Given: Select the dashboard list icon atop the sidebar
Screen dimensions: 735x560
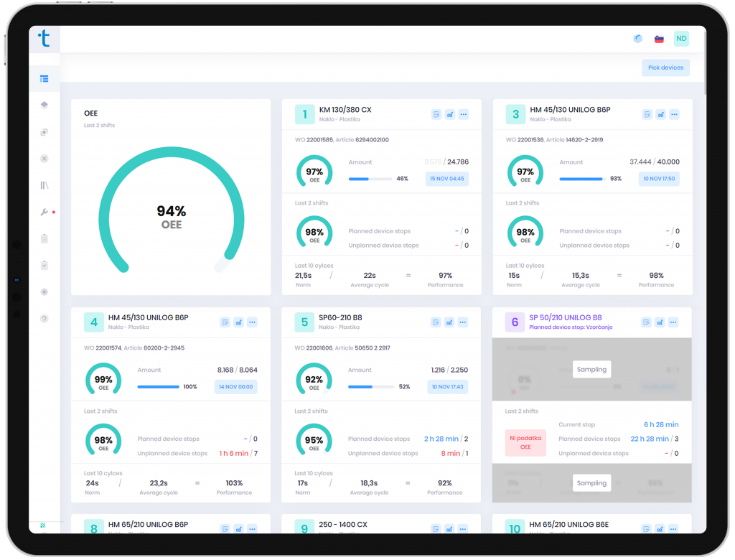Looking at the screenshot, I should (45, 79).
